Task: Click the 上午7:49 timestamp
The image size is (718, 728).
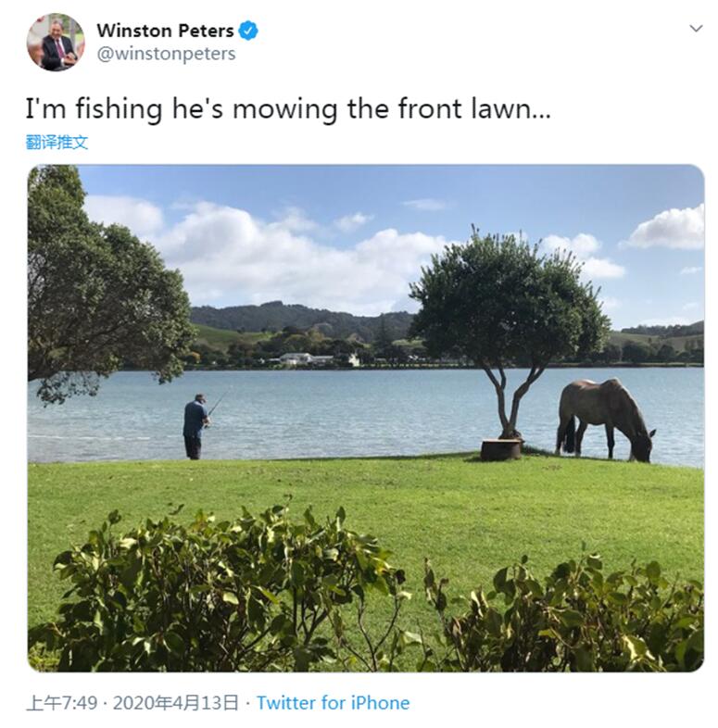Action: tap(62, 703)
